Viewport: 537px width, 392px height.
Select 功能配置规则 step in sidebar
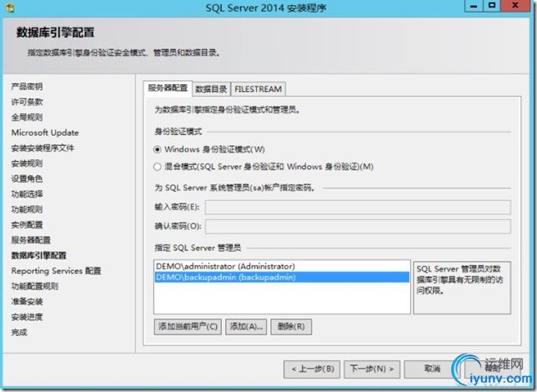(34, 286)
